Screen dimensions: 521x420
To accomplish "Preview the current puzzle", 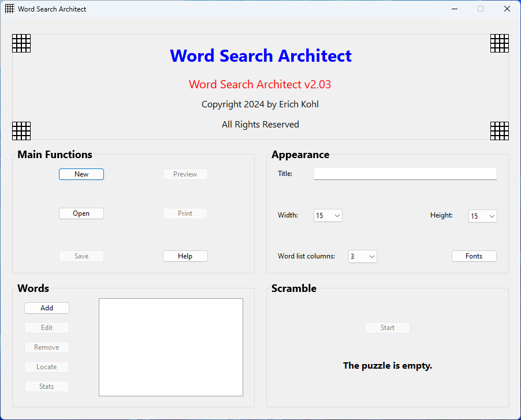I will [x=185, y=174].
